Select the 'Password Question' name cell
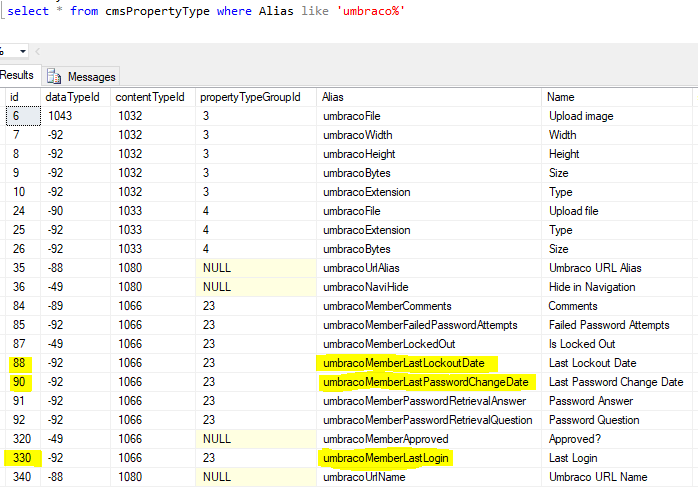The width and height of the screenshot is (698, 491). [617, 420]
